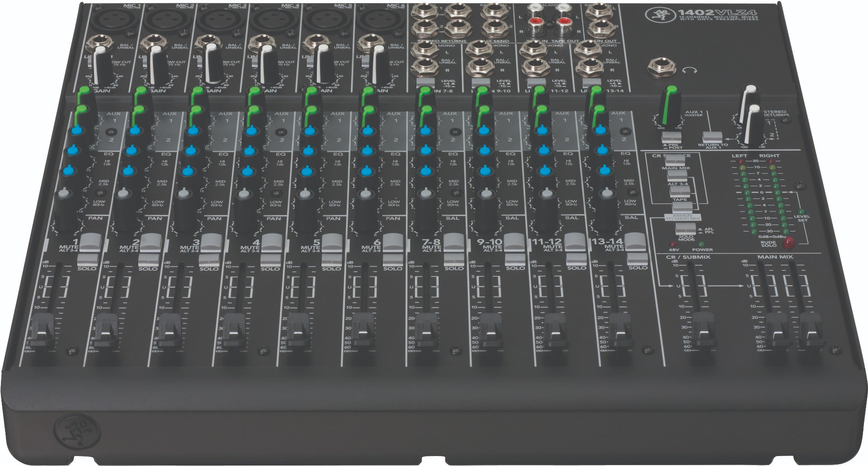The width and height of the screenshot is (868, 466).
Task: Mute stereo channel 13-14
Action: 634,240
